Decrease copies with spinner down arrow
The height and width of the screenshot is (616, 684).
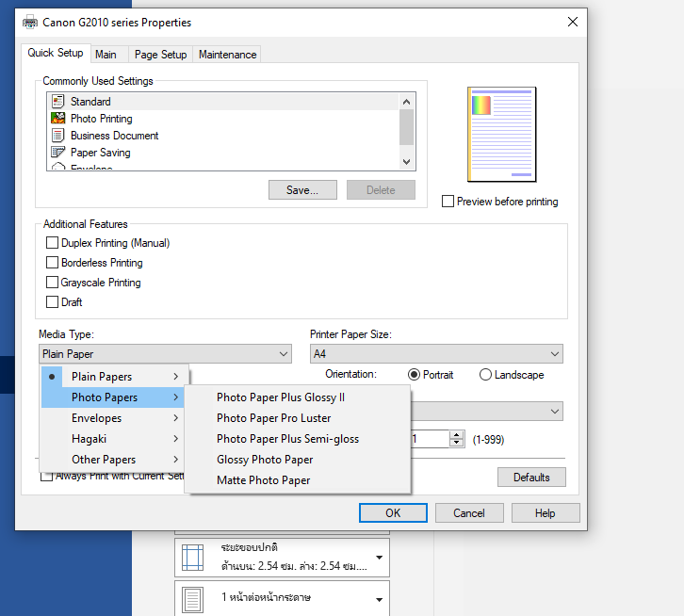456,443
